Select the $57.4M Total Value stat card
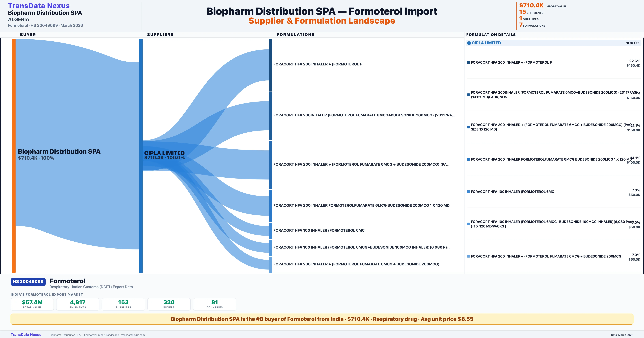Image resolution: width=644 pixels, height=338 pixels. pos(32,304)
